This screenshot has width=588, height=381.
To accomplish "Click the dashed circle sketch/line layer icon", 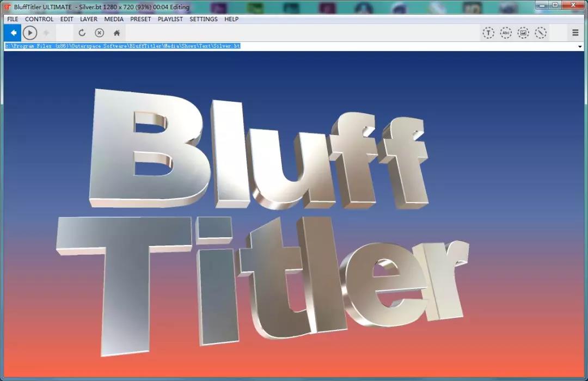I will [541, 33].
